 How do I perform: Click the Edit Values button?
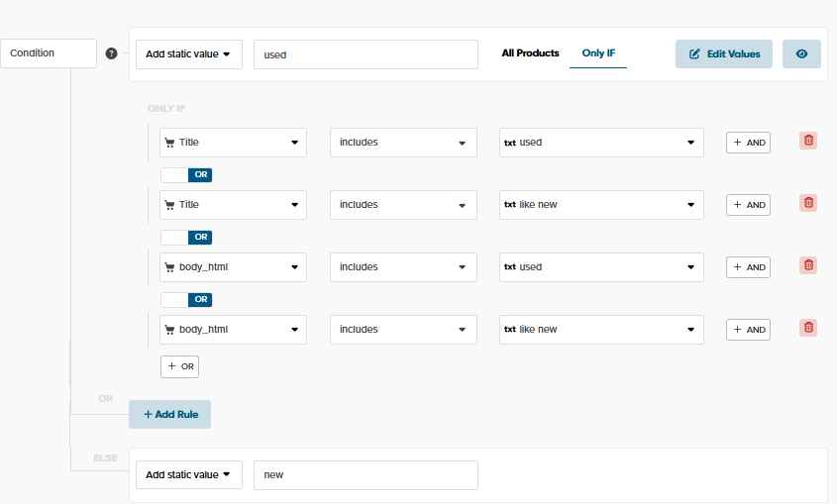(x=724, y=53)
